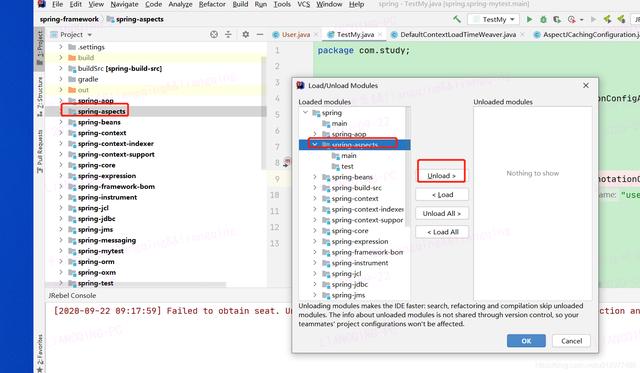
Task: Click the profiler run icon
Action: coord(571,19)
